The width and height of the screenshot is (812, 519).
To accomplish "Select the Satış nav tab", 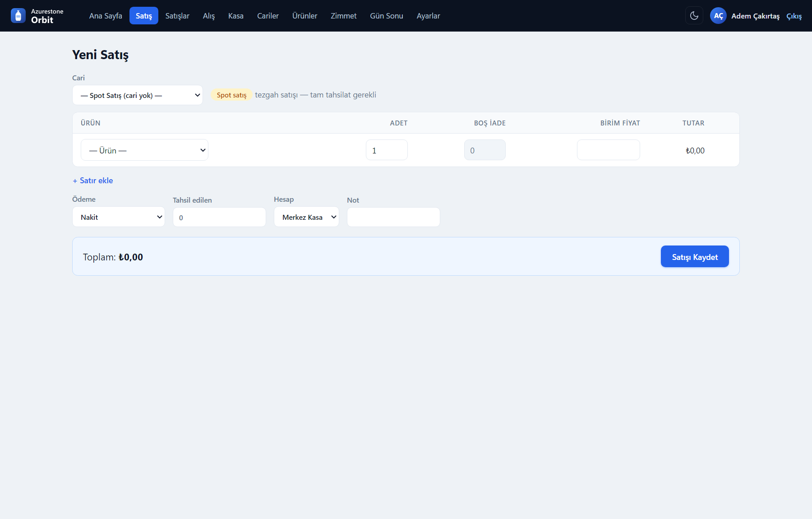I will point(144,16).
